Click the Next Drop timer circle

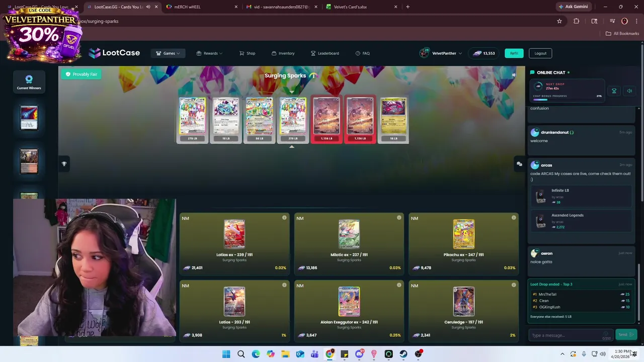click(x=538, y=86)
